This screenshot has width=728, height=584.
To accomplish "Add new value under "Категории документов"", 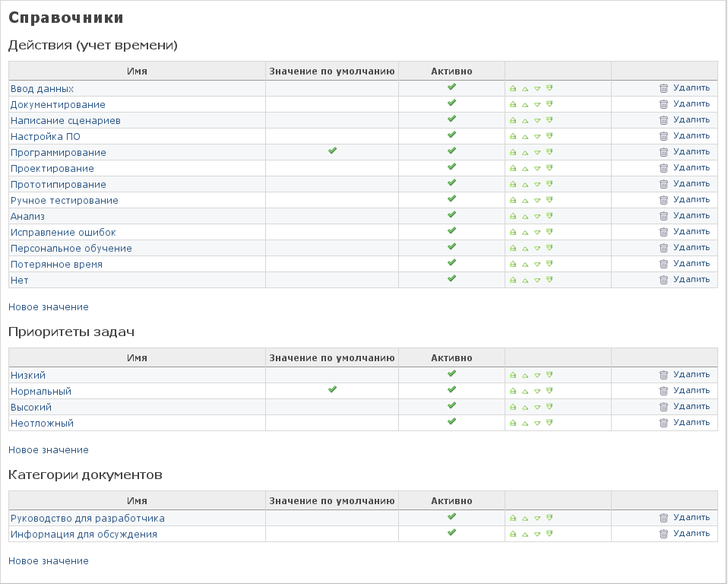I will coord(49,561).
